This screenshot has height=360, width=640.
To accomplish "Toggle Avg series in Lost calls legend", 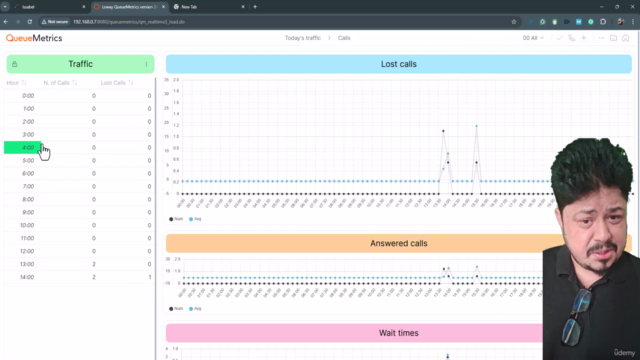I will (x=195, y=219).
